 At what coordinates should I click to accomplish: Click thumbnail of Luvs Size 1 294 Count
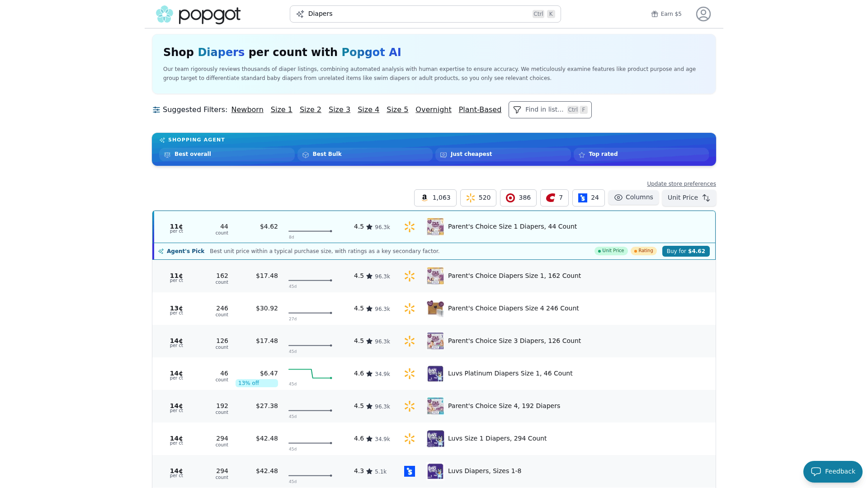point(435,439)
